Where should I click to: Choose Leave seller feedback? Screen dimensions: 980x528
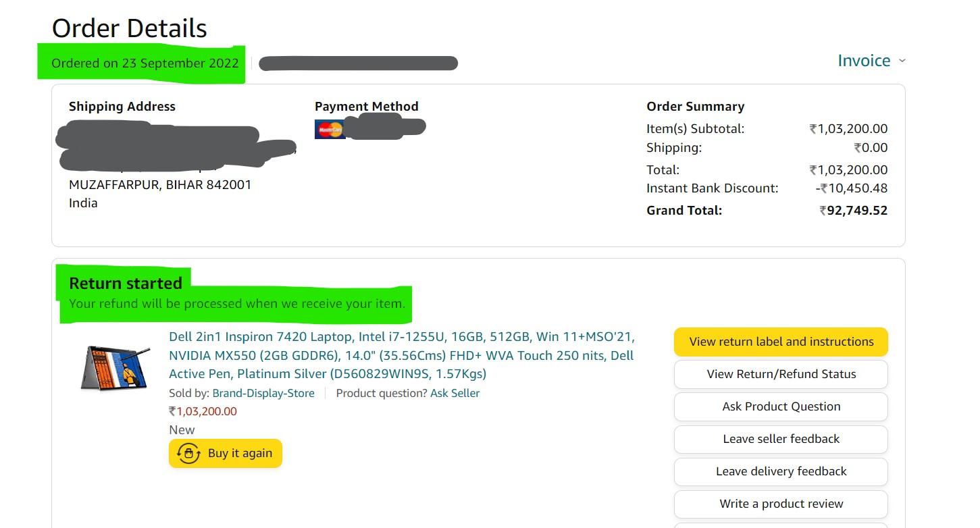[x=781, y=439]
